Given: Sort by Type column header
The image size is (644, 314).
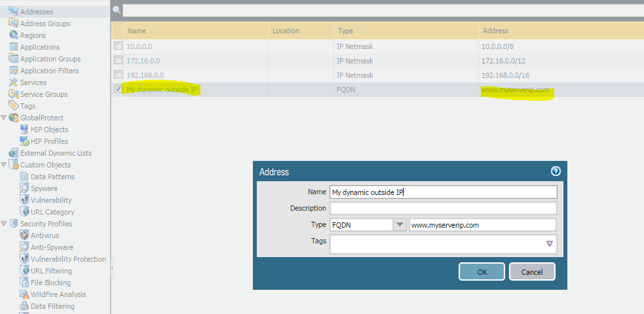Looking at the screenshot, I should [x=407, y=31].
